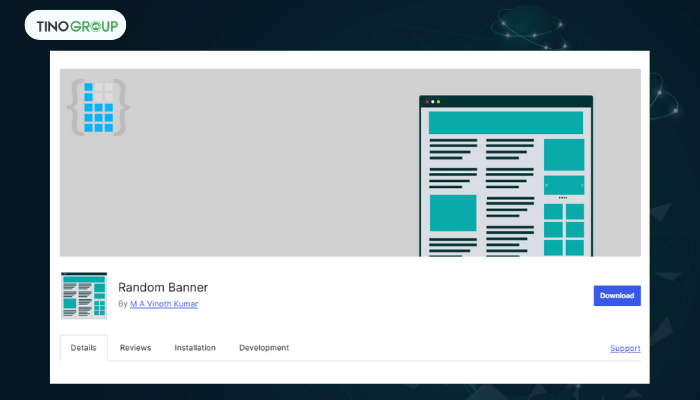
Task: Click the TinoGroup logo
Action: [76, 25]
